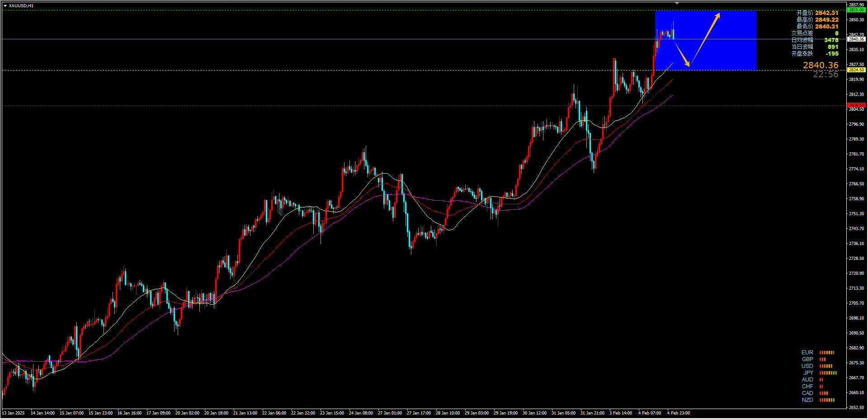The image size is (868, 419).
Task: Click the JPY strength bar meter
Action: tap(828, 373)
